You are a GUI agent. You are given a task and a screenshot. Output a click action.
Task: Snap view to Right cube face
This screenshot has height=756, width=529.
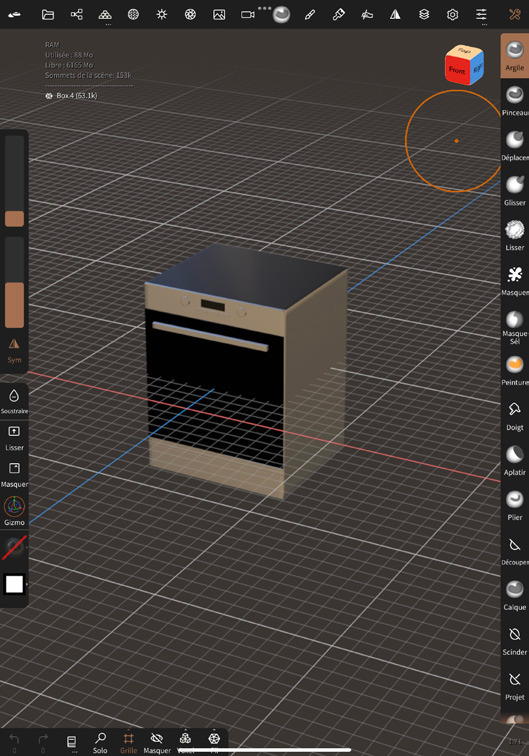tap(476, 68)
